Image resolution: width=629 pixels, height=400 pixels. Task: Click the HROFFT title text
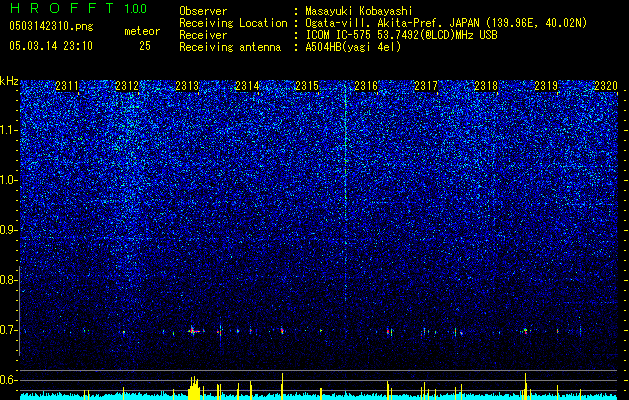pyautogui.click(x=62, y=8)
